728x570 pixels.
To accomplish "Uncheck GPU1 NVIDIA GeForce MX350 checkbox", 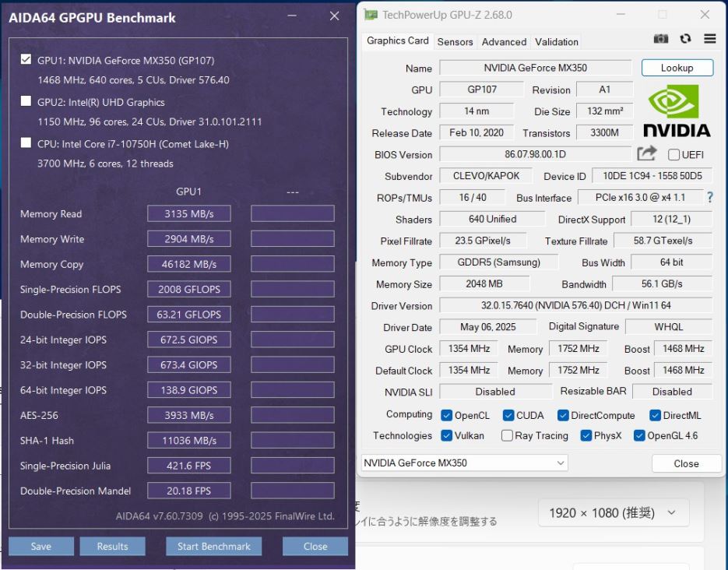I will 26,60.
